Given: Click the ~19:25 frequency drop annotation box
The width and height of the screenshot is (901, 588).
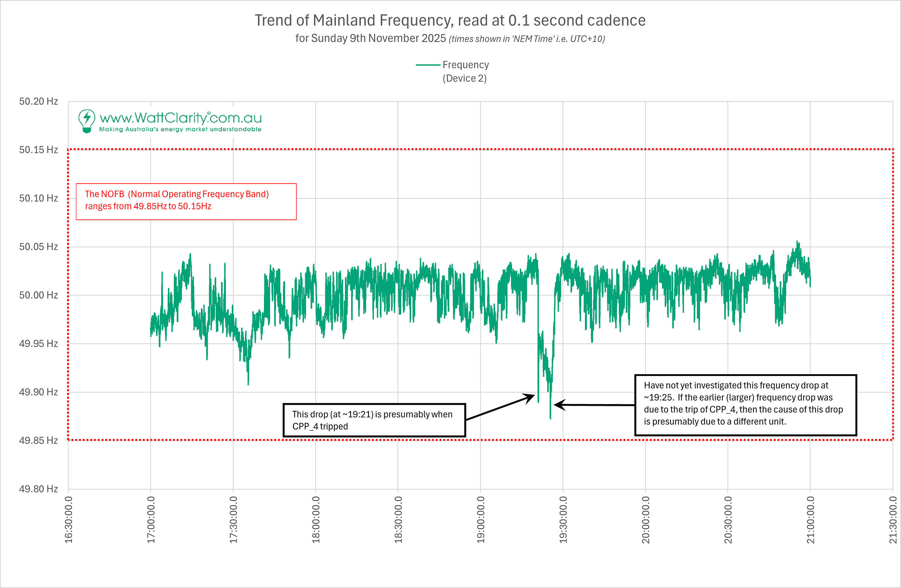Looking at the screenshot, I should (x=745, y=405).
